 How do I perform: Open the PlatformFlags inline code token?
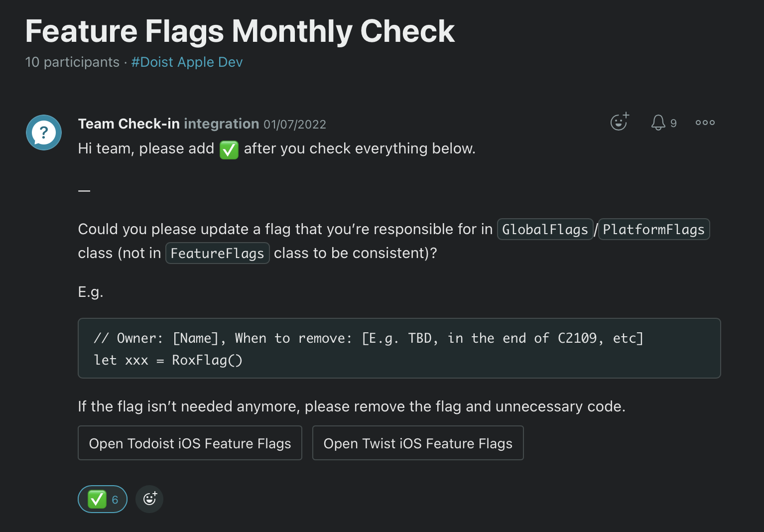[654, 229]
